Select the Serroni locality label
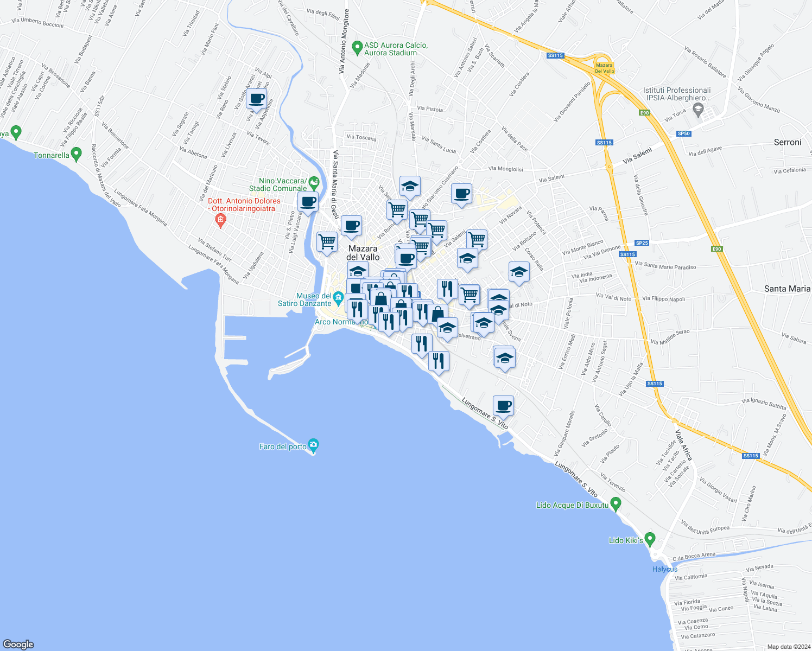The height and width of the screenshot is (651, 812). pyautogui.click(x=787, y=142)
